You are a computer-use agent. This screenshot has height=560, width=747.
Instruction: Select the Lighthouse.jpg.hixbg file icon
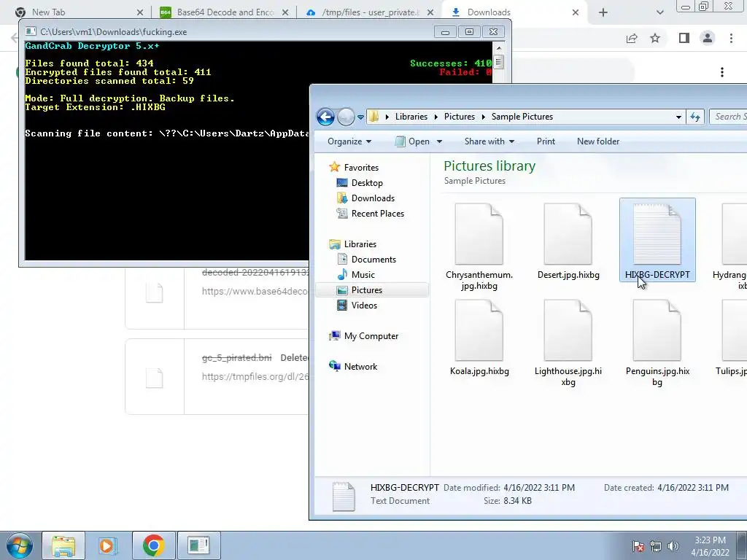tap(568, 330)
